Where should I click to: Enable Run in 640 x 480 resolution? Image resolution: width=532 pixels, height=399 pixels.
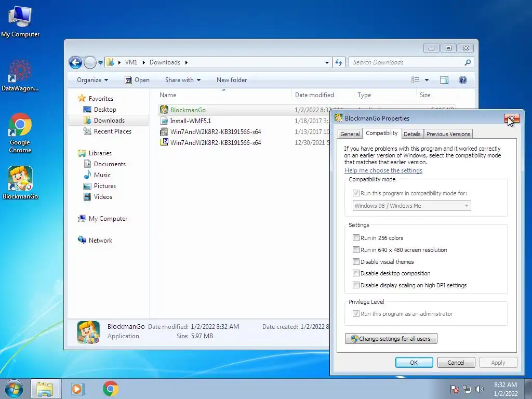tap(356, 250)
